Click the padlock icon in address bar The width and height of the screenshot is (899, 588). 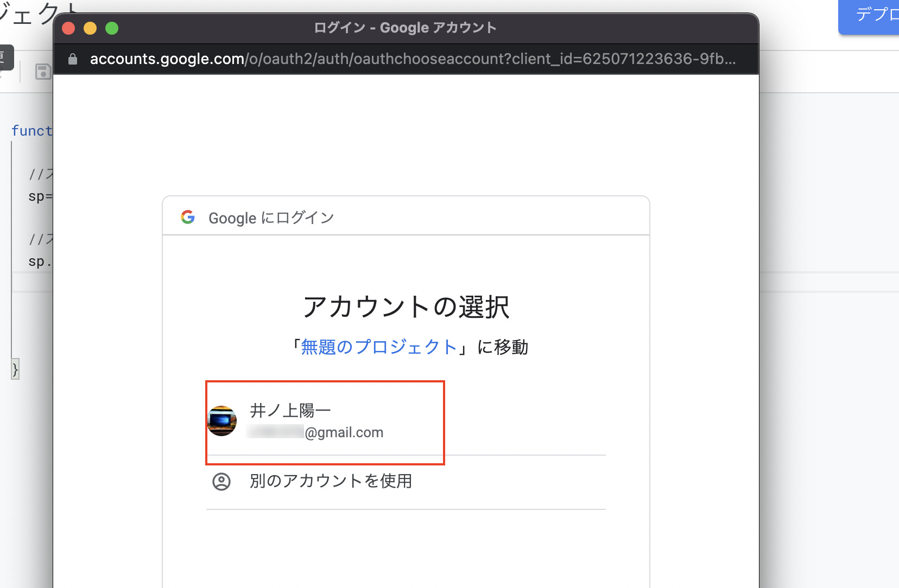pyautogui.click(x=73, y=59)
